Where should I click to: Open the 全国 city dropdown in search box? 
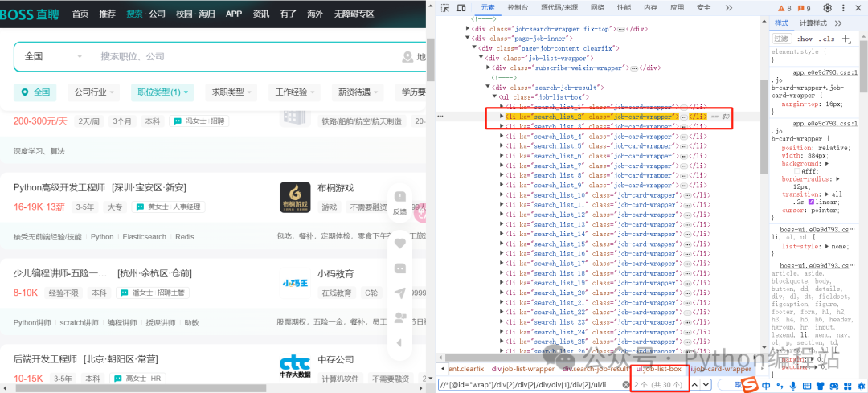point(52,56)
